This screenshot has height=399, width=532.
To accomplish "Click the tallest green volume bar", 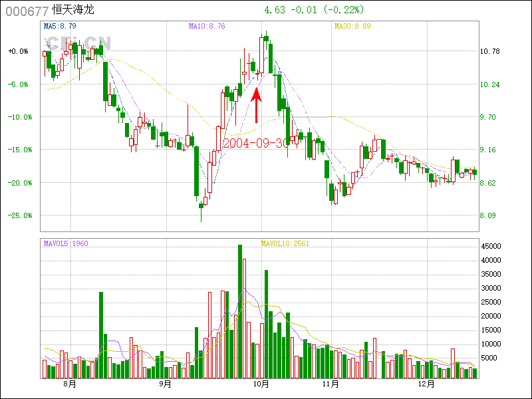I will pyautogui.click(x=240, y=311).
